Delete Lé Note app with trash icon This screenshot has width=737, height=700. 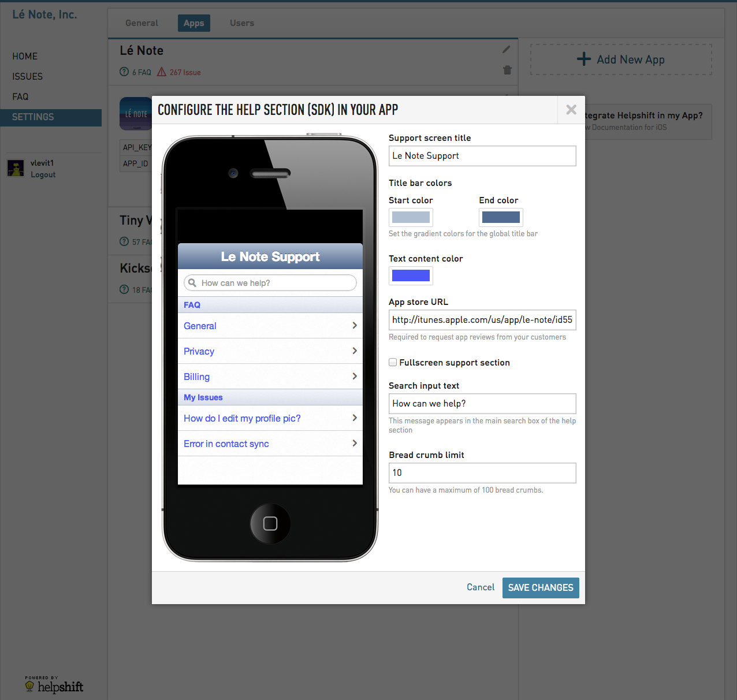tap(507, 70)
